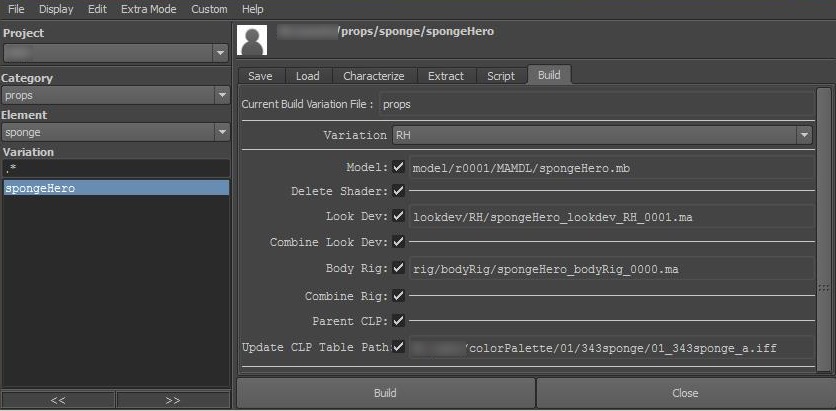Toggle the Look Dev checkbox
The width and height of the screenshot is (836, 411).
point(398,216)
